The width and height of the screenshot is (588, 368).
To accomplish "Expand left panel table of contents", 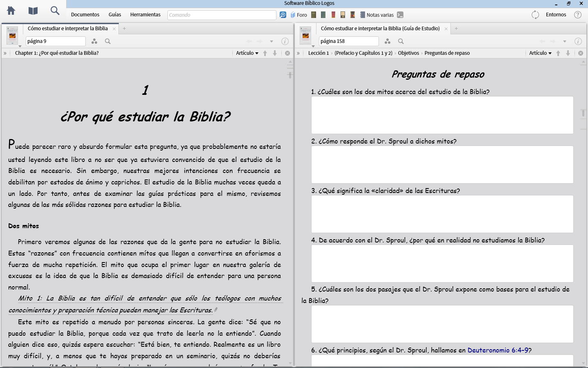I will click(x=5, y=53).
